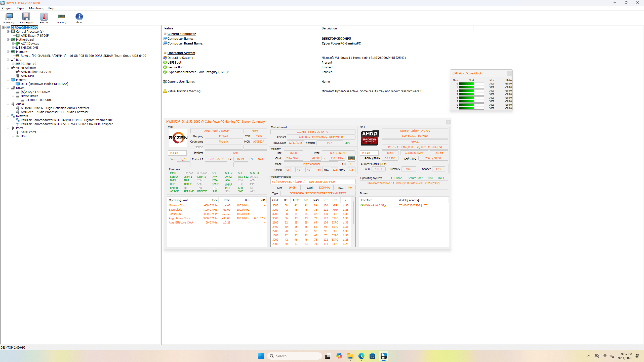Click the memory module icon beside 100.0 MHz
The height and width of the screenshot is (362, 644).
click(351, 158)
